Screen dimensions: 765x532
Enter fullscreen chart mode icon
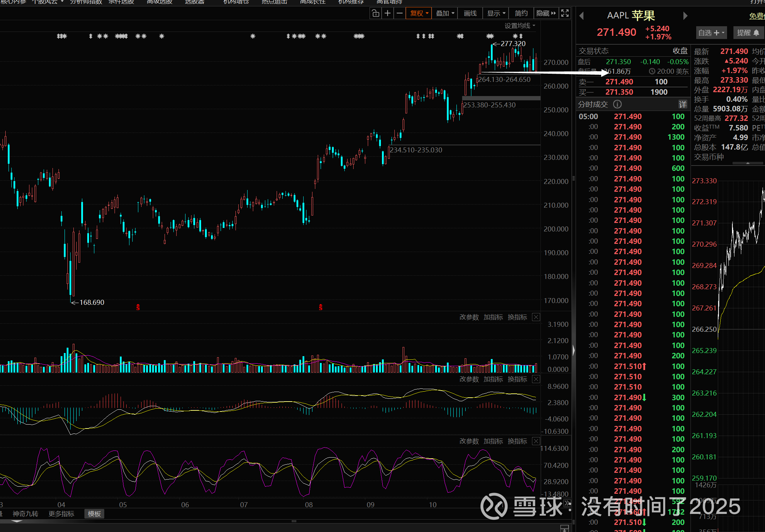[565, 13]
